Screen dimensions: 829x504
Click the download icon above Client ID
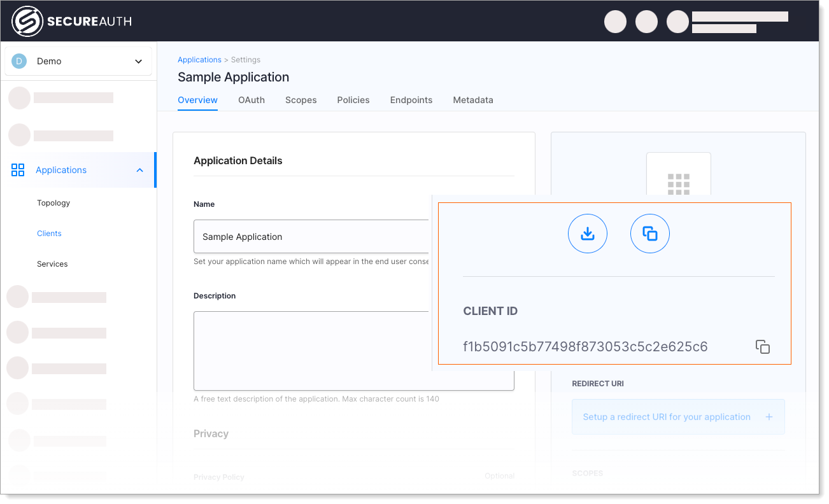click(588, 234)
